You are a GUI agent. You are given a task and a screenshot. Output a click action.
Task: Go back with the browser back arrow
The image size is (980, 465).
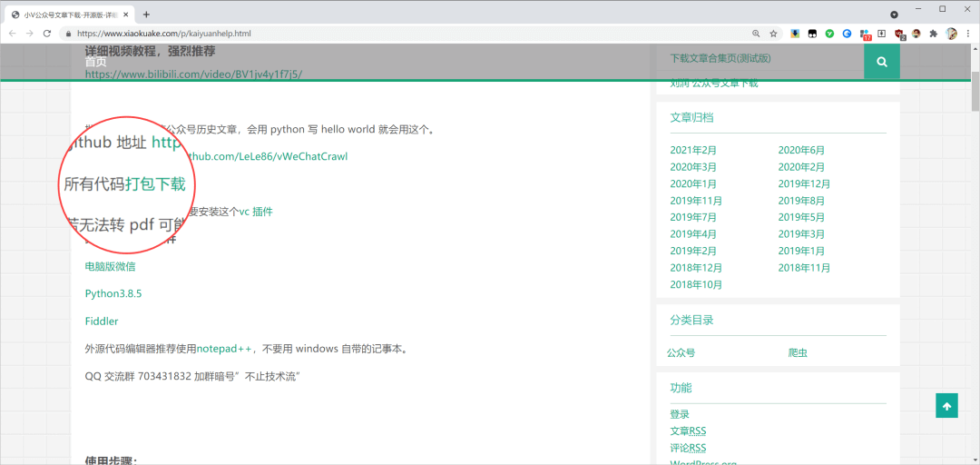pyautogui.click(x=13, y=34)
